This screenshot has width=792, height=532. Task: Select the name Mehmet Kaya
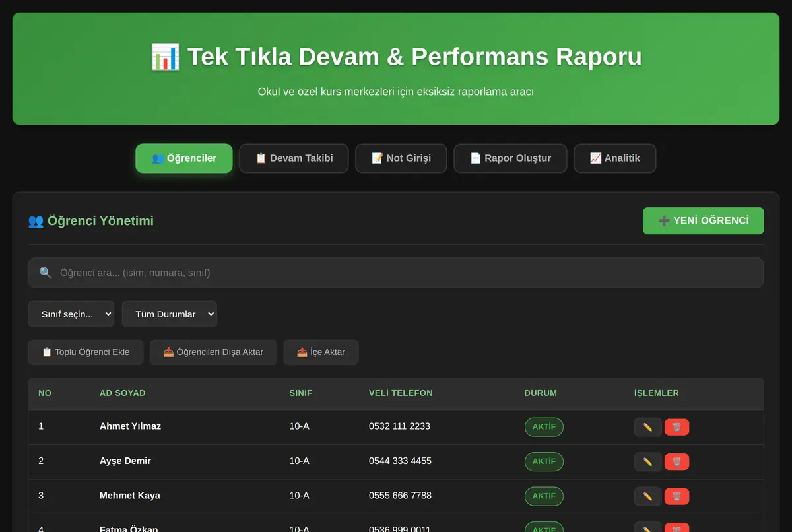pyautogui.click(x=130, y=496)
